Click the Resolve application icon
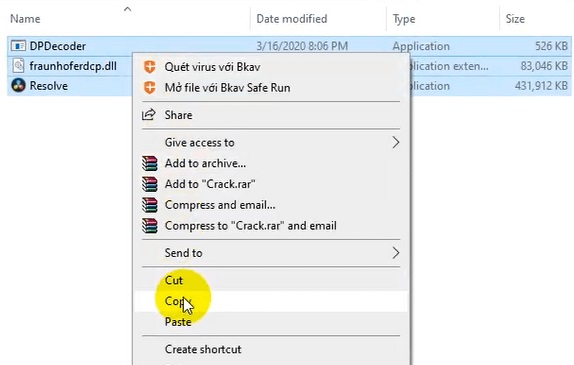Viewport: 574px width, 365px height. click(x=18, y=86)
